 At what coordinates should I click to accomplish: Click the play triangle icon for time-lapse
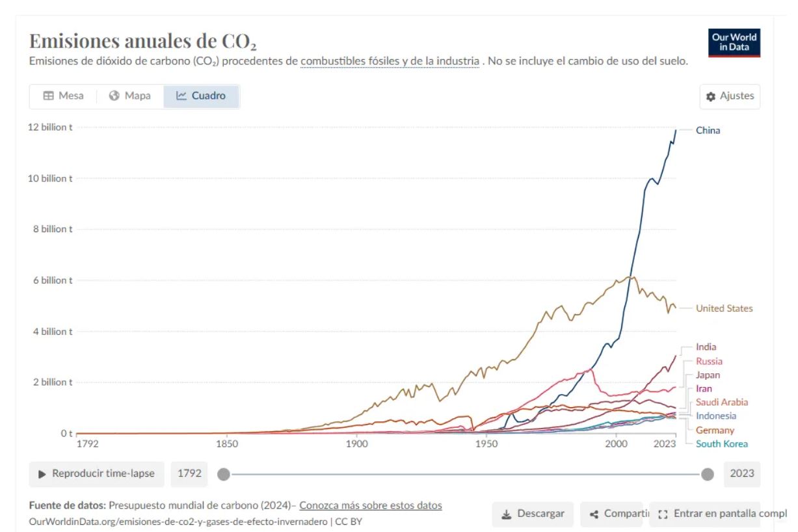42,474
